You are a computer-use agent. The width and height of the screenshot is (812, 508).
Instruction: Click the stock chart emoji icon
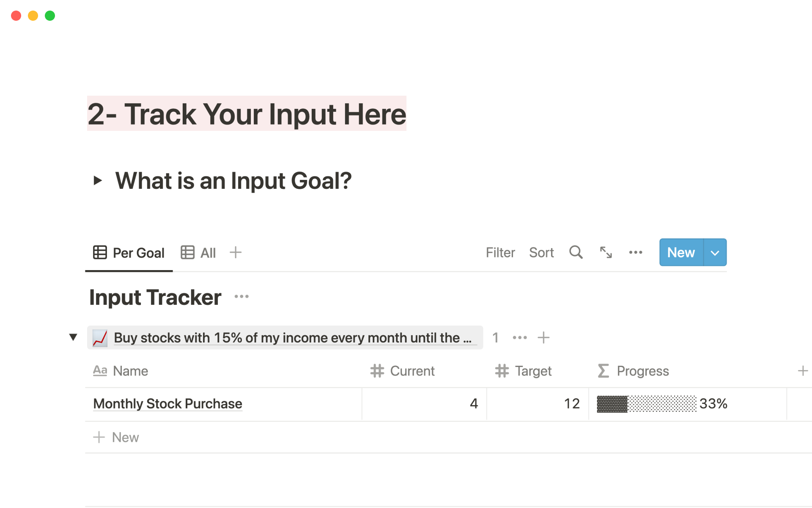click(100, 338)
